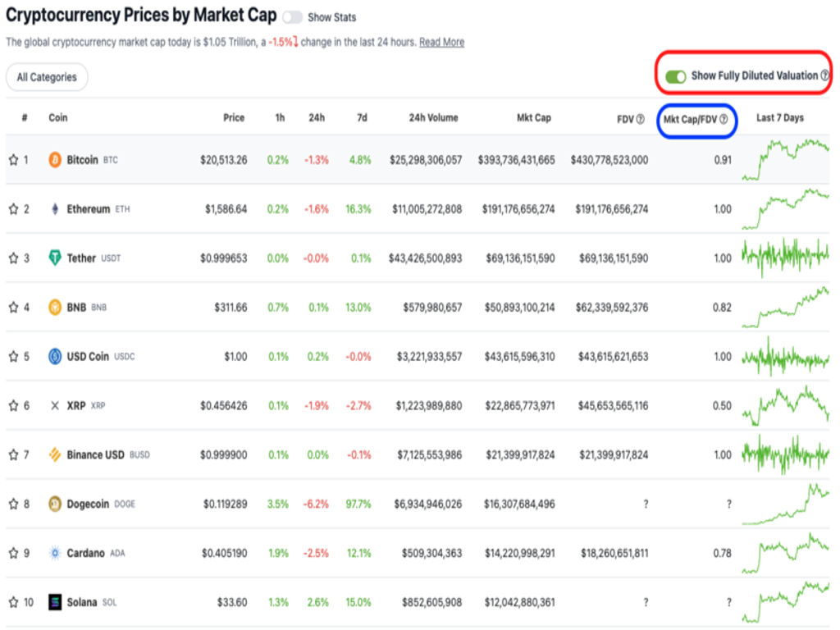840x630 pixels.
Task: Click Bitcoin's Last 7 Days sparkline chart
Action: [785, 159]
